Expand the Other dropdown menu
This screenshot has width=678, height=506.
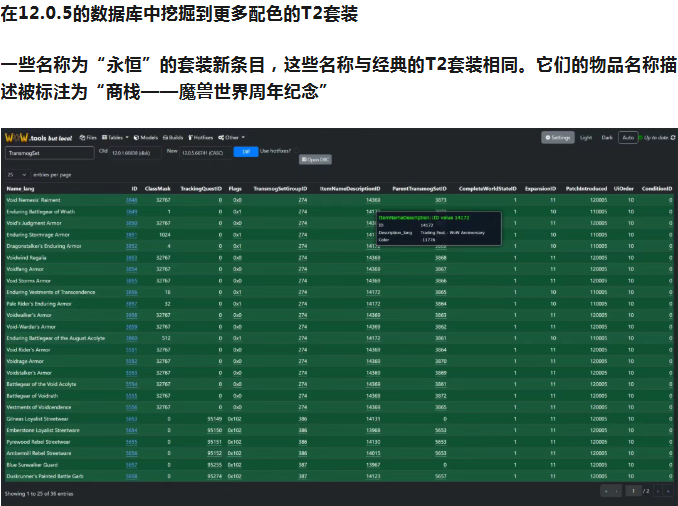(233, 137)
